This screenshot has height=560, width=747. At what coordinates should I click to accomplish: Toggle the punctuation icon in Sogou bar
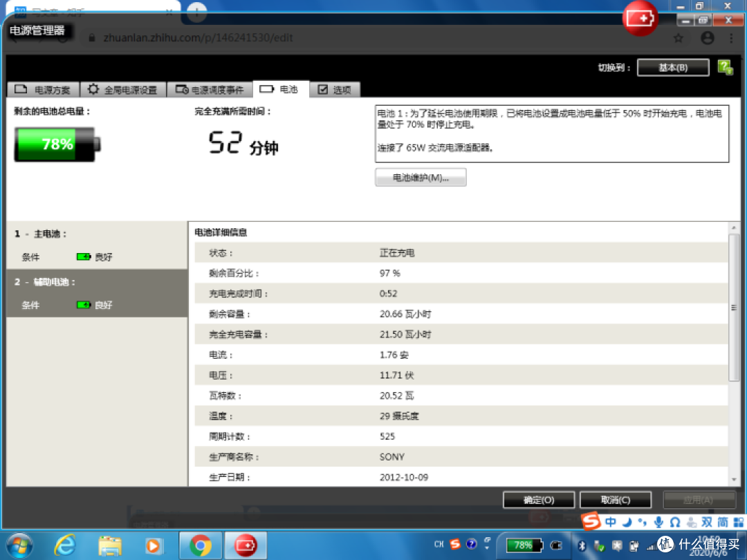pos(643,523)
